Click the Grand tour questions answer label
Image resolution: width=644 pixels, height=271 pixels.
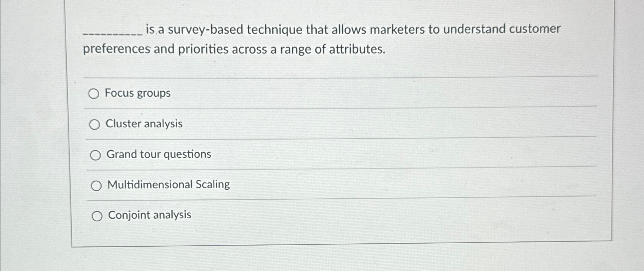pyautogui.click(x=158, y=154)
